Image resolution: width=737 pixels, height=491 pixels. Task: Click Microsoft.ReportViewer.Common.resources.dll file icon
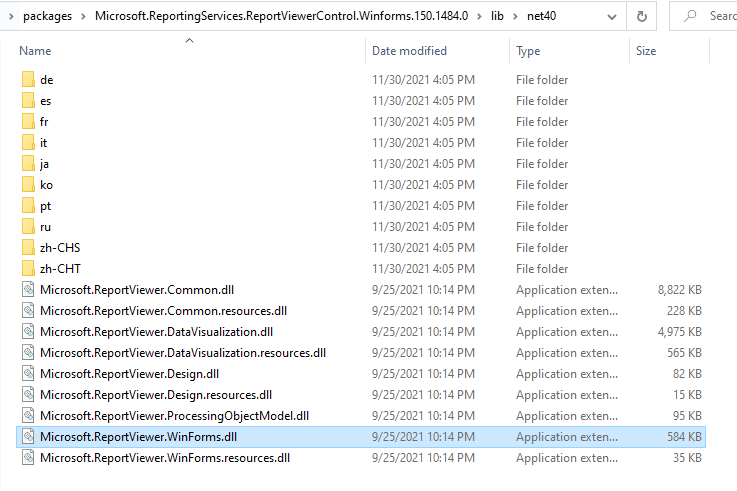coord(28,311)
